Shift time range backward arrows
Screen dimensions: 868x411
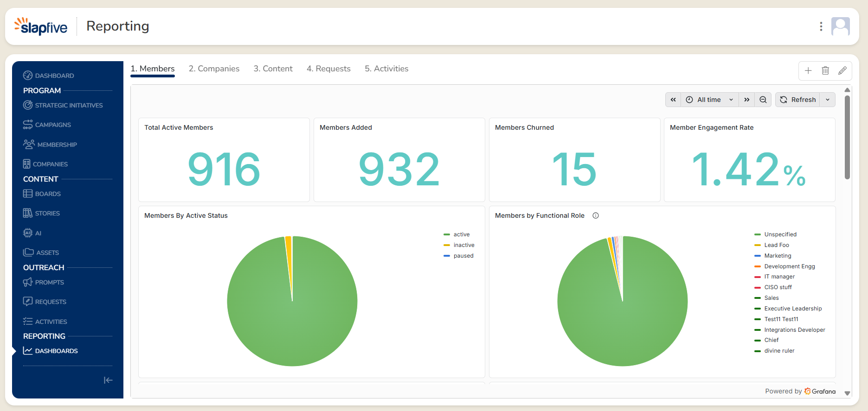pos(673,100)
